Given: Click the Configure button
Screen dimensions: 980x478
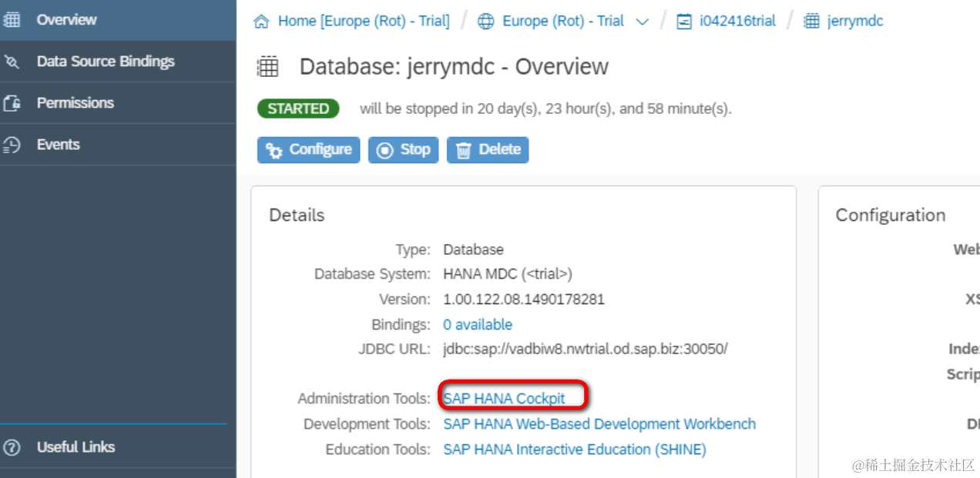Looking at the screenshot, I should tap(309, 150).
